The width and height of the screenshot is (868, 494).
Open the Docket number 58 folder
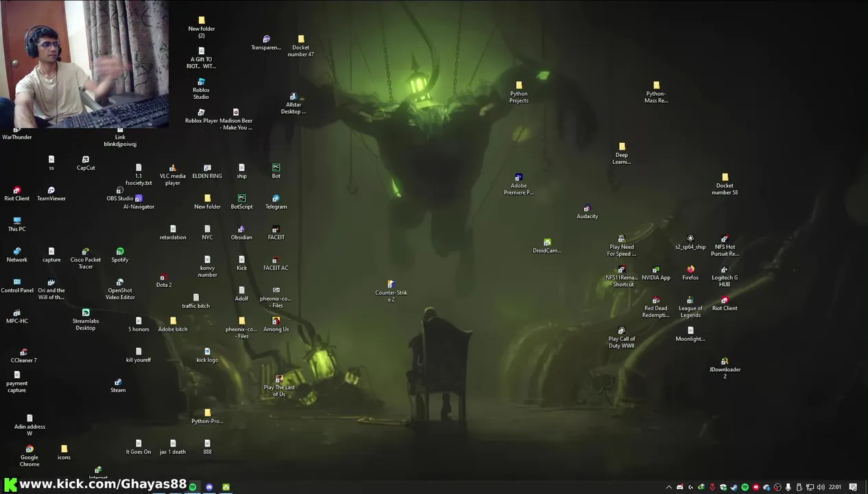tap(725, 185)
